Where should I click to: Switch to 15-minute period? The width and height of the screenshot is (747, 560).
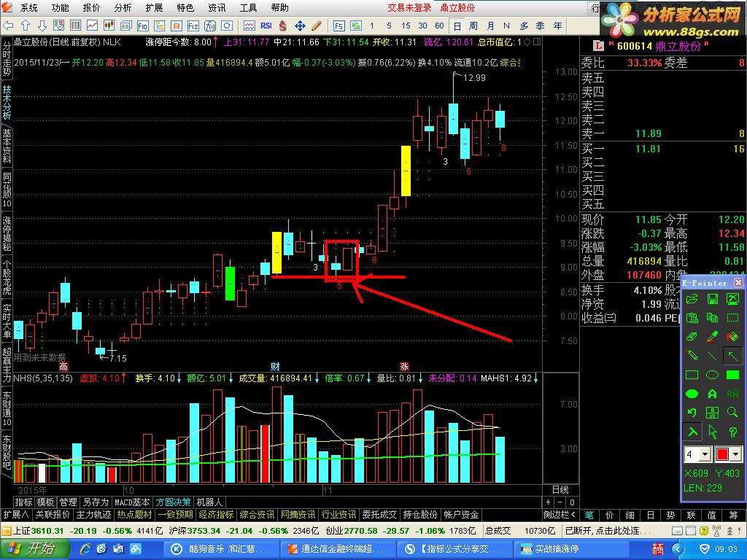(x=406, y=26)
